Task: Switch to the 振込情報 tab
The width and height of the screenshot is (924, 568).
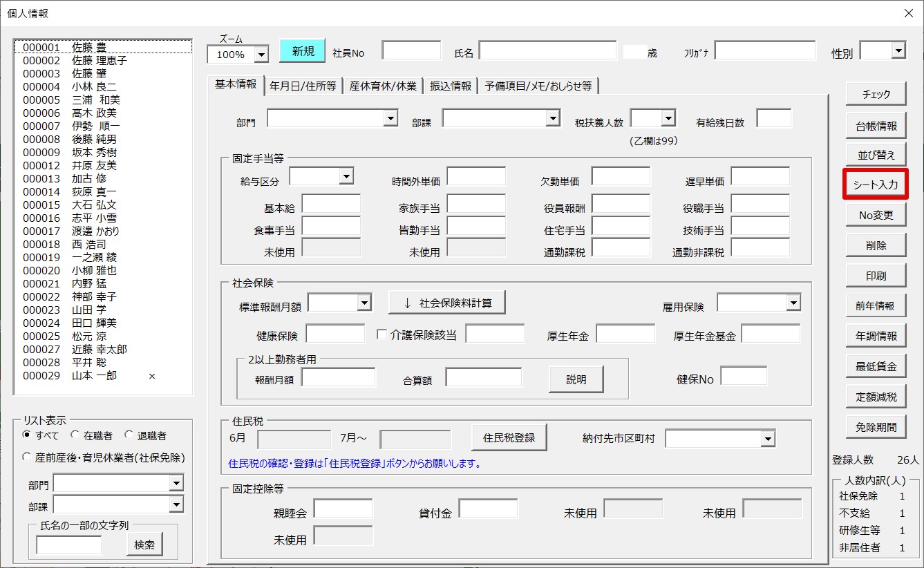Action: coord(451,86)
